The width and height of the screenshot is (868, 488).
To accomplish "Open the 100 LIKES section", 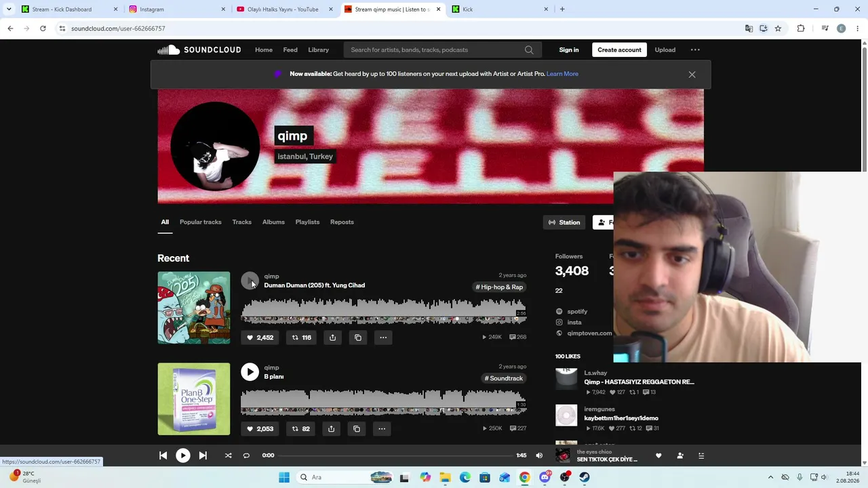I will (x=568, y=357).
